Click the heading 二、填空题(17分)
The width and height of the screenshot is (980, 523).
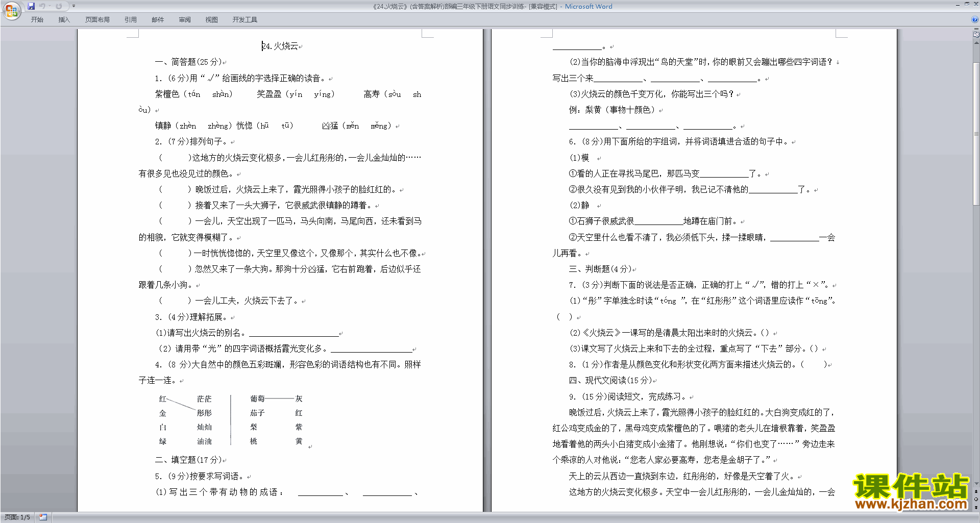coord(188,460)
